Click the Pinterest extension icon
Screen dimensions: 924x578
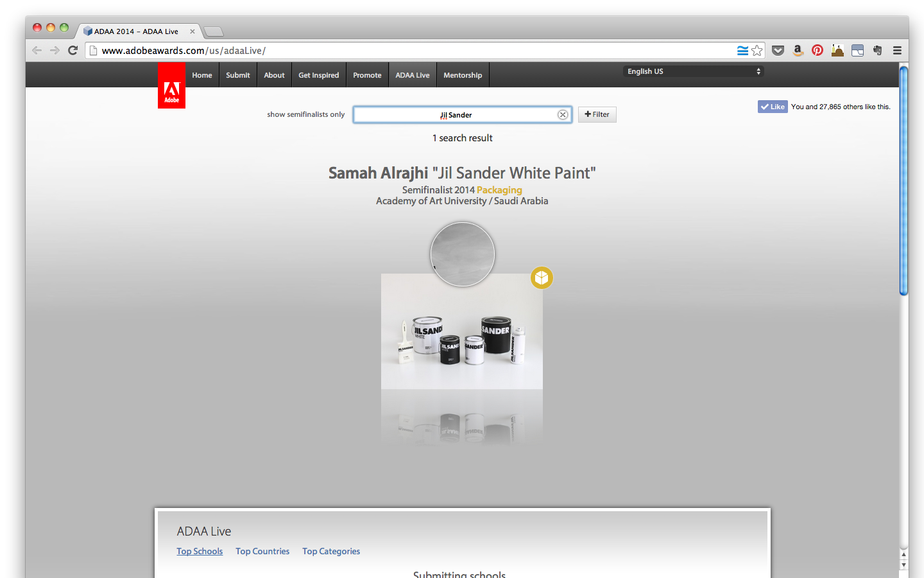pos(817,50)
